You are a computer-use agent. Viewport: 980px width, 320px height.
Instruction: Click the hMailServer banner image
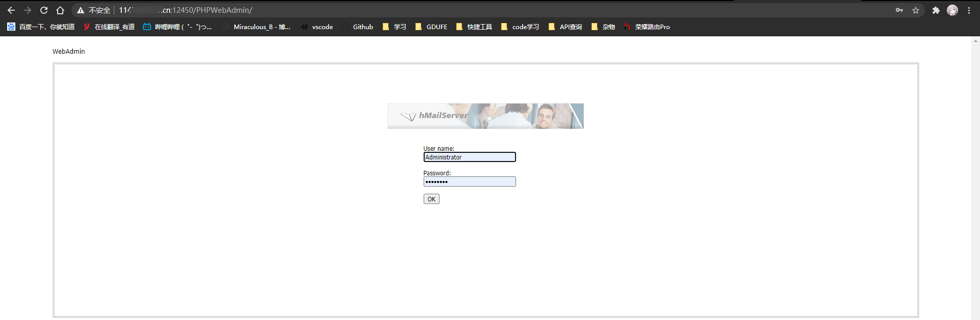coord(485,116)
